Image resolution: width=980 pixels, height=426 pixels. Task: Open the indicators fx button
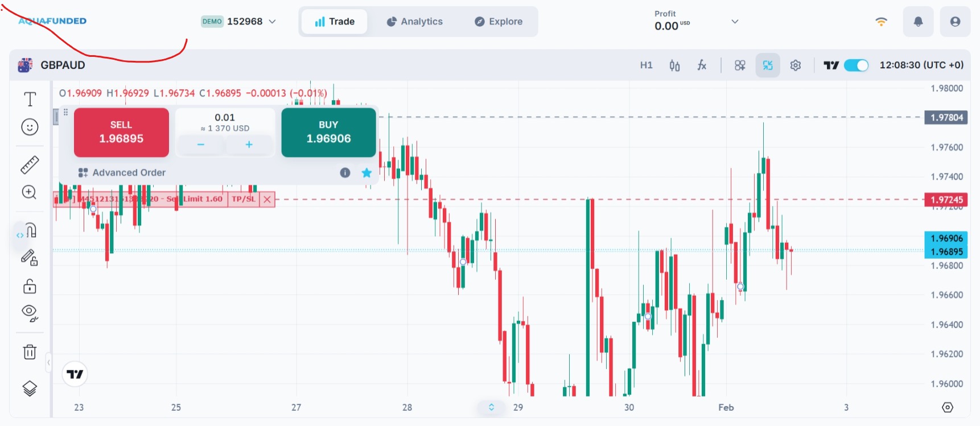702,65
